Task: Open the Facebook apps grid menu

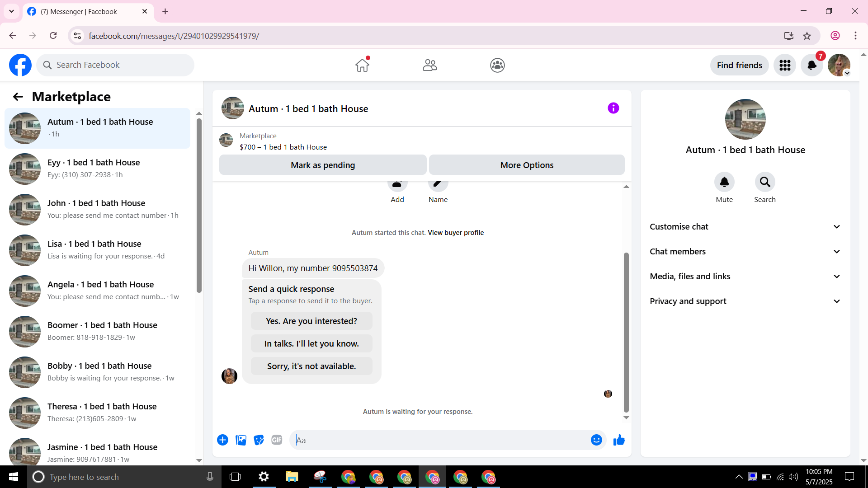Action: pyautogui.click(x=785, y=66)
